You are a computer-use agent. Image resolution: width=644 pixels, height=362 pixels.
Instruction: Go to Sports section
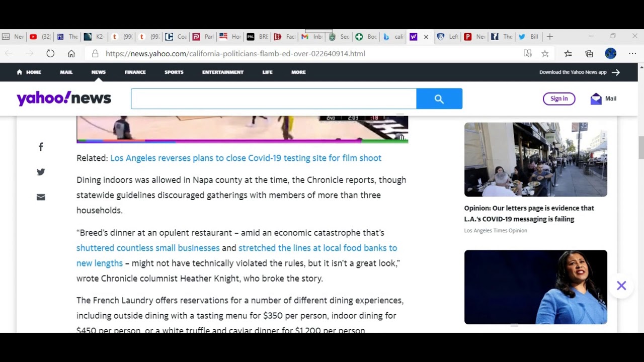[174, 72]
